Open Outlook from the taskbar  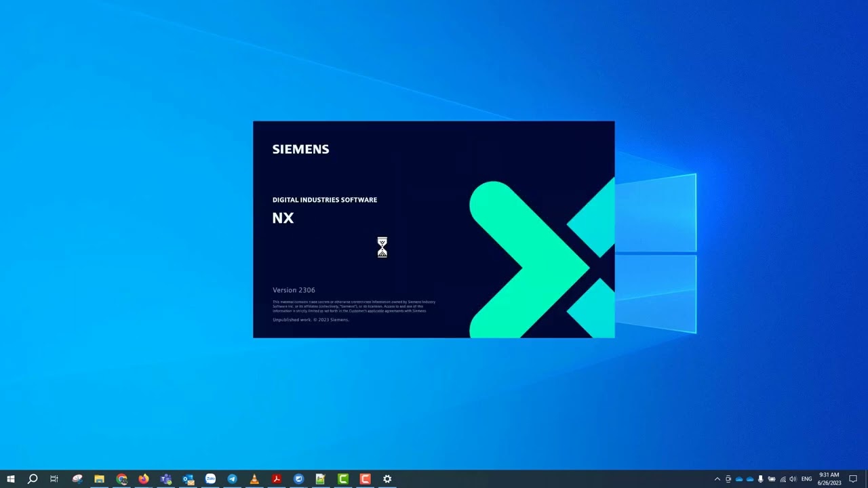tap(188, 479)
